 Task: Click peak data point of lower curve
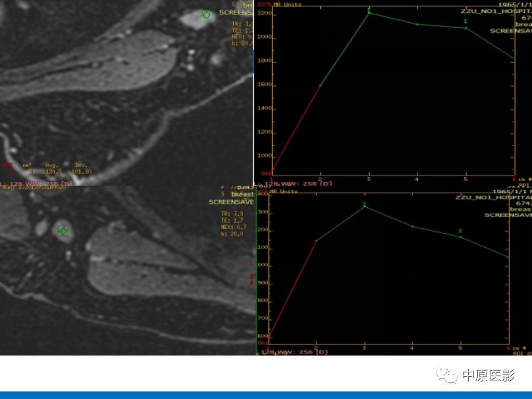pos(365,207)
